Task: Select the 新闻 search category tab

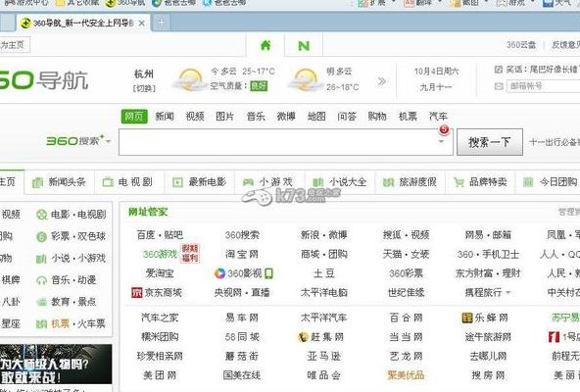Action: coord(165,117)
